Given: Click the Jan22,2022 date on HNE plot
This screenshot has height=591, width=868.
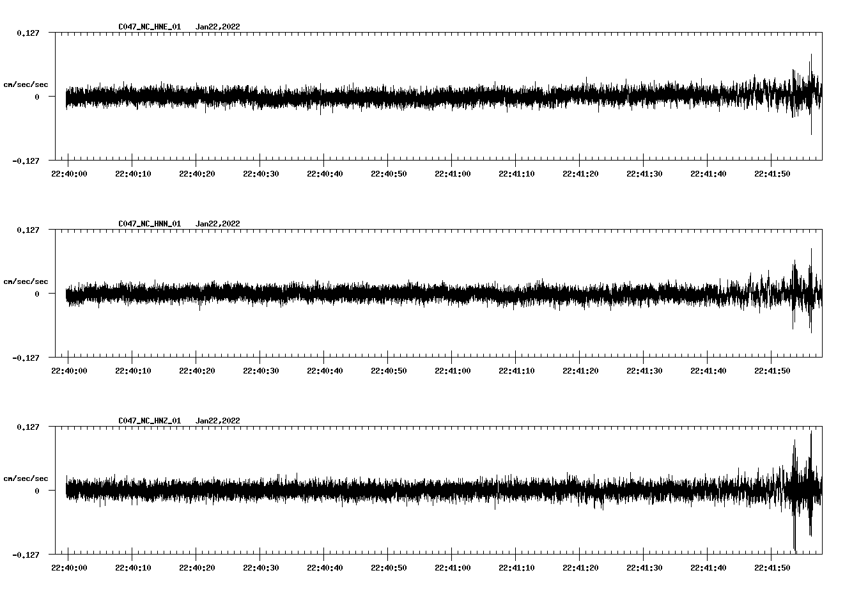Looking at the screenshot, I should pyautogui.click(x=218, y=27).
